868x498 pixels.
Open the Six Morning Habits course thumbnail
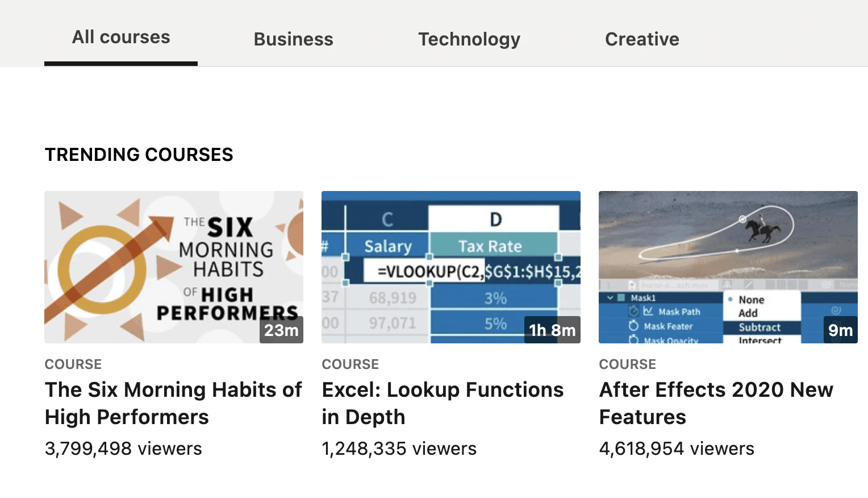tap(174, 267)
